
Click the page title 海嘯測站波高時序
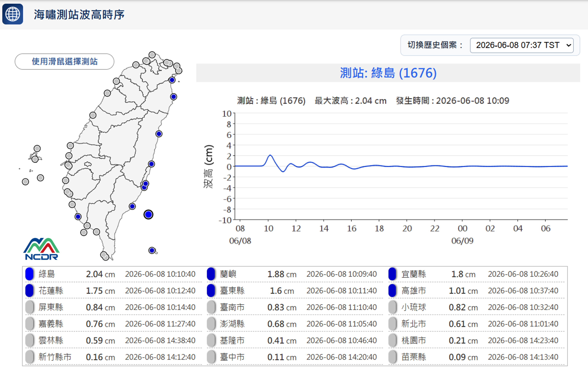pyautogui.click(x=79, y=15)
